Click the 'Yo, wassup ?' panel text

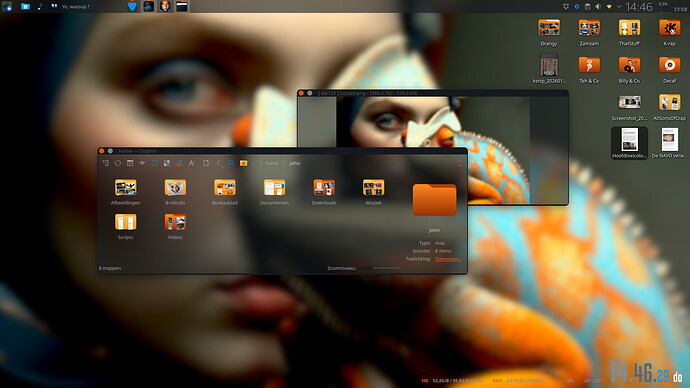76,7
